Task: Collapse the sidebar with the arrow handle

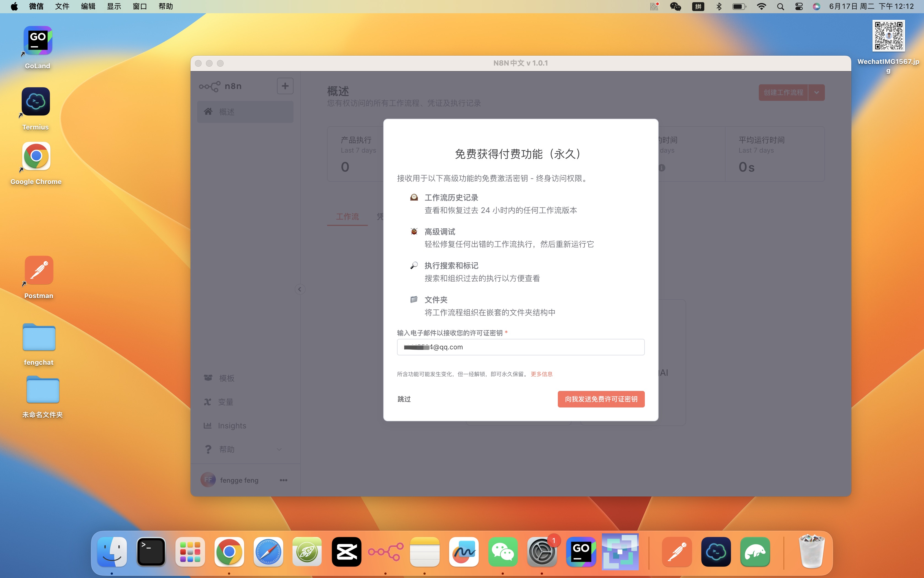Action: coord(300,289)
